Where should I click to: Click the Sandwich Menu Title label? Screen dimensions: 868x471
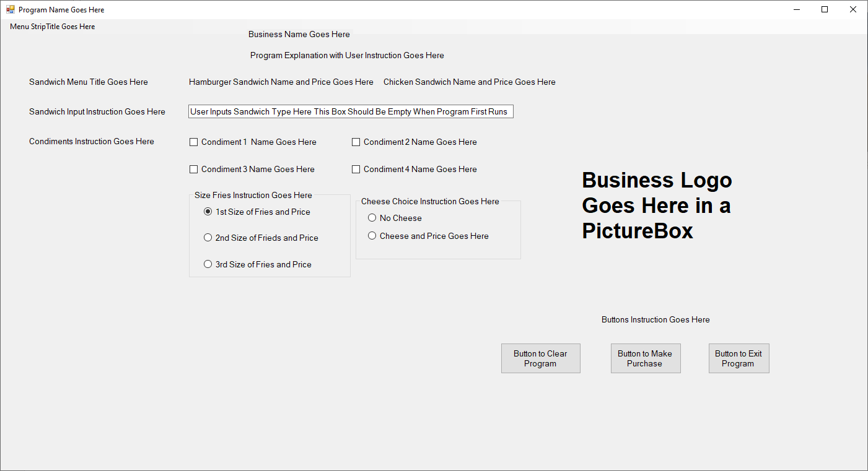coord(88,82)
